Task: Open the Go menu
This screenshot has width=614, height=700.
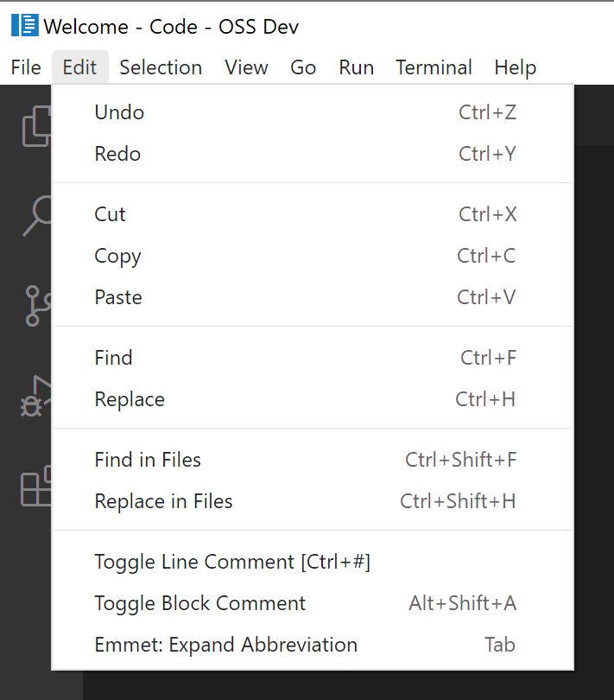Action: click(303, 67)
